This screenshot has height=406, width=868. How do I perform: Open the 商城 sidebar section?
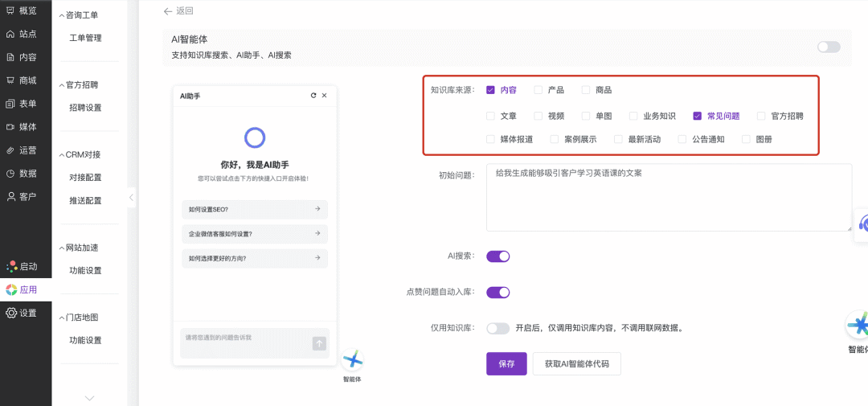(11, 80)
